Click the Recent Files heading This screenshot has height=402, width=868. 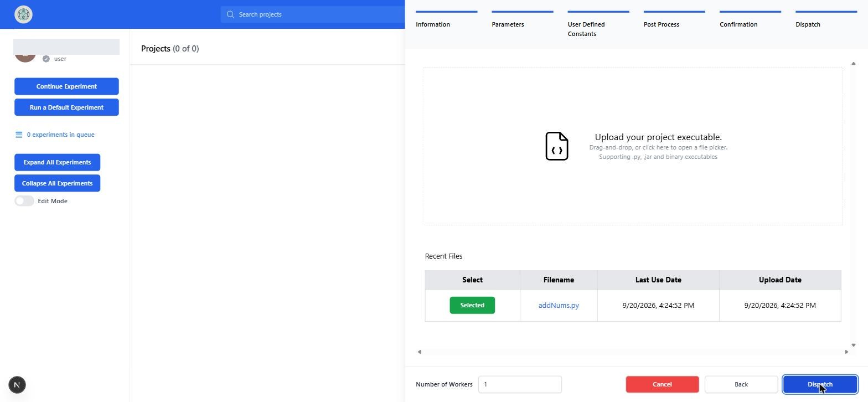[443, 256]
